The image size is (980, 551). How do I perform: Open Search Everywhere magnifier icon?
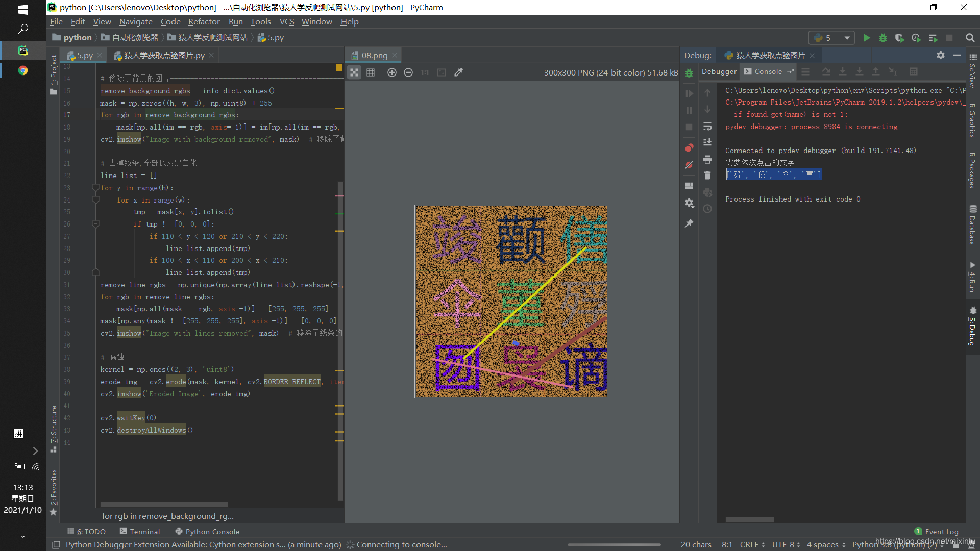pos(970,38)
